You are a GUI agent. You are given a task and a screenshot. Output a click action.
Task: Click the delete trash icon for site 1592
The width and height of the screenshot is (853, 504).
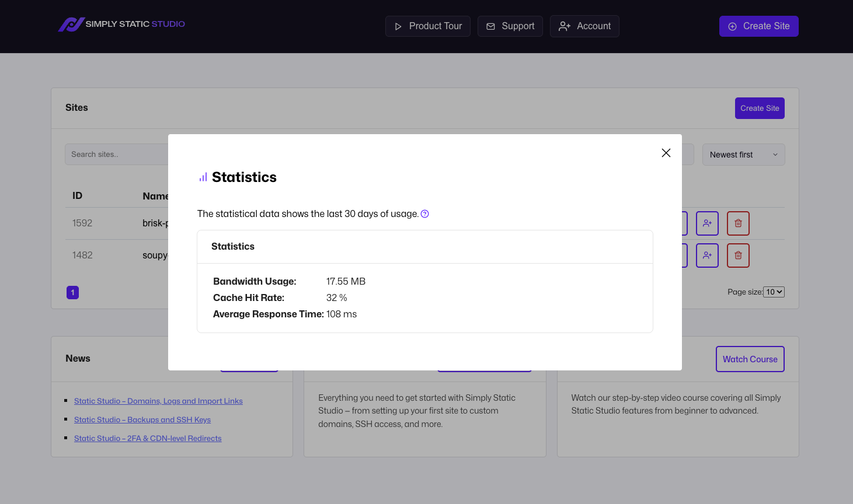(x=738, y=223)
